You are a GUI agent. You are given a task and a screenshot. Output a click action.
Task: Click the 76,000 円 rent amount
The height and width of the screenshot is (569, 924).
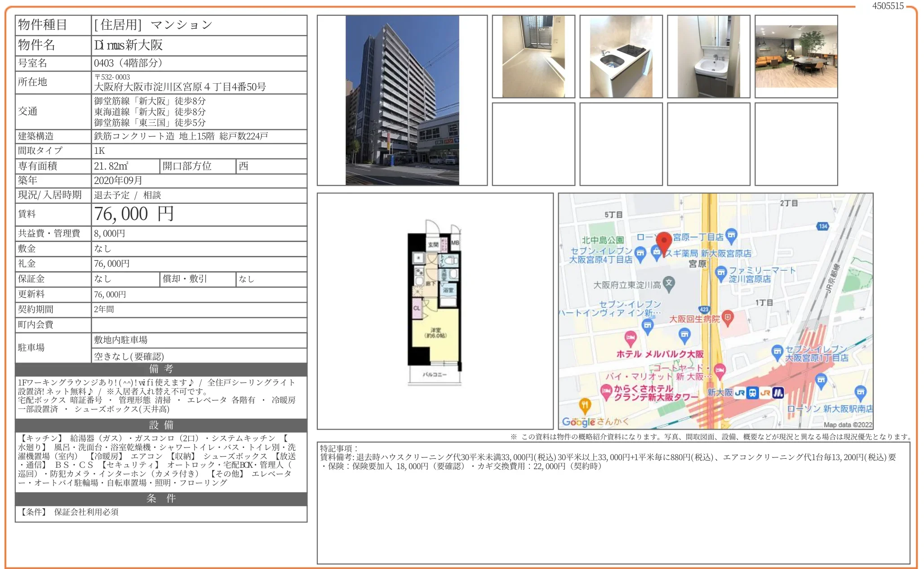(x=134, y=214)
